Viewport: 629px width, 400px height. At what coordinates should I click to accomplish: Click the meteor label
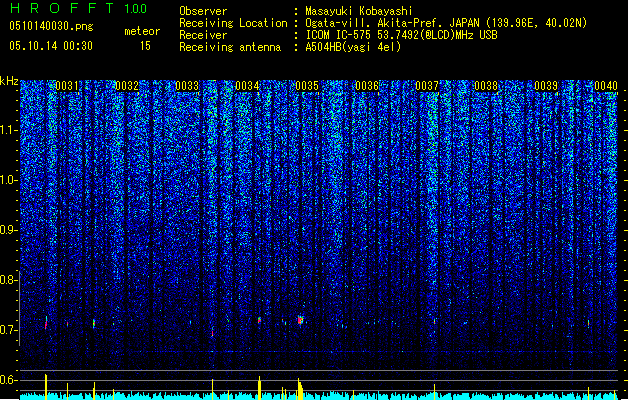click(142, 31)
